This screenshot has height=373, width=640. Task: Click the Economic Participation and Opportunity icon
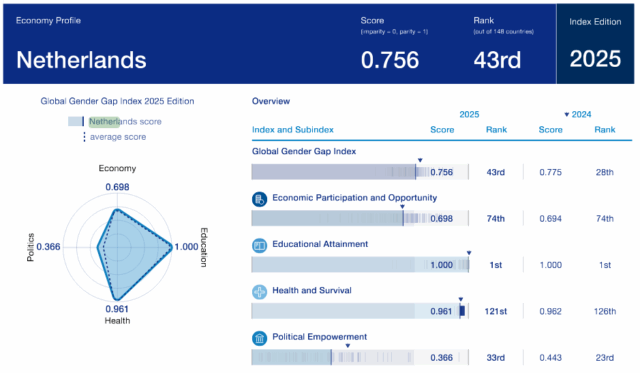coord(259,199)
